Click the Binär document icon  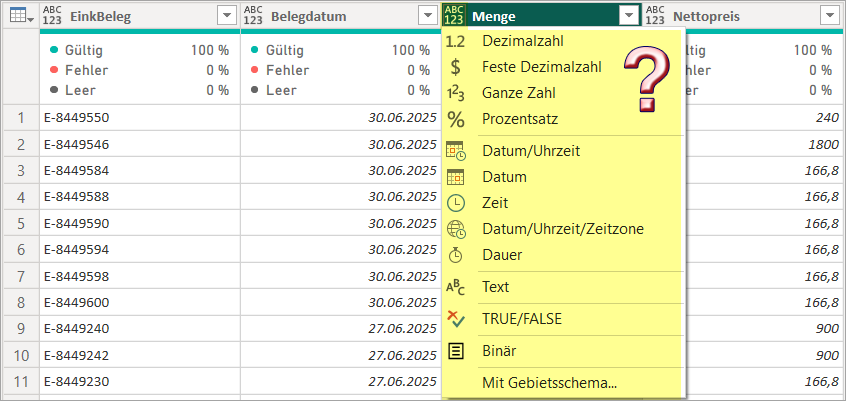(x=456, y=351)
